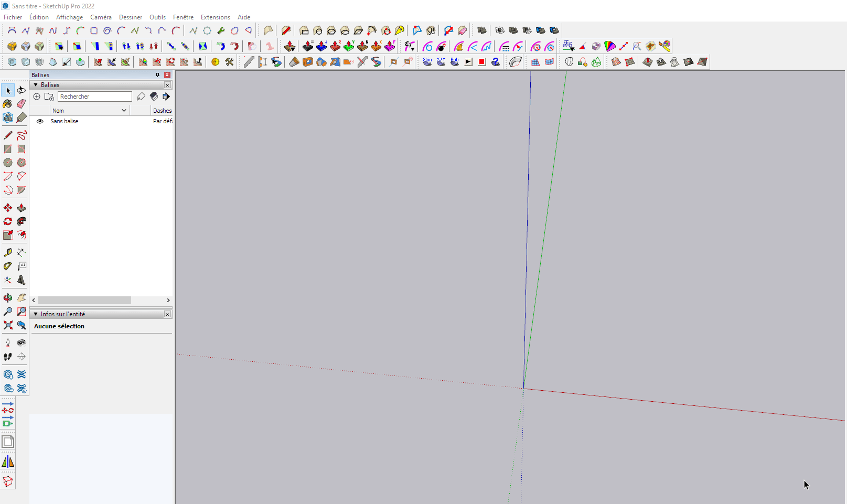Select the Axes tool
847x504 pixels.
pos(8,280)
